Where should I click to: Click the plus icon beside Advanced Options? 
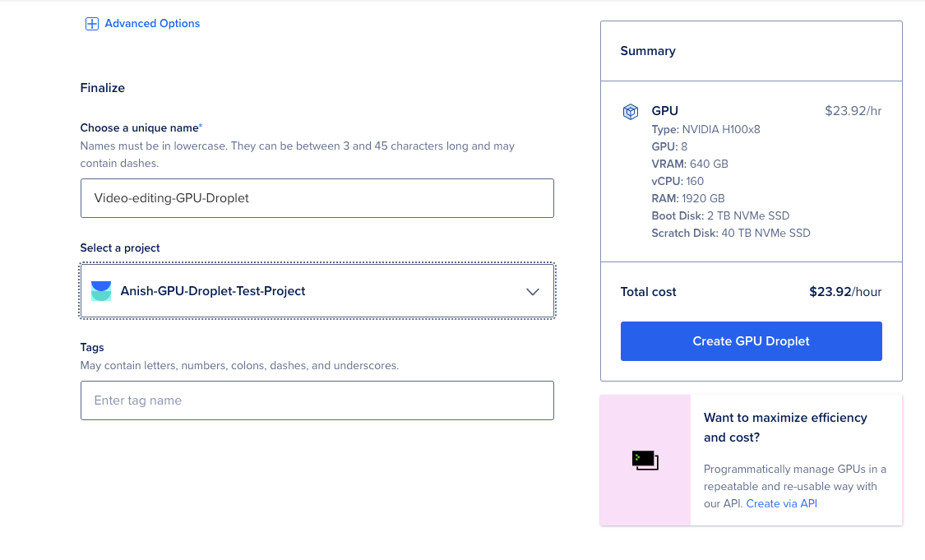92,24
